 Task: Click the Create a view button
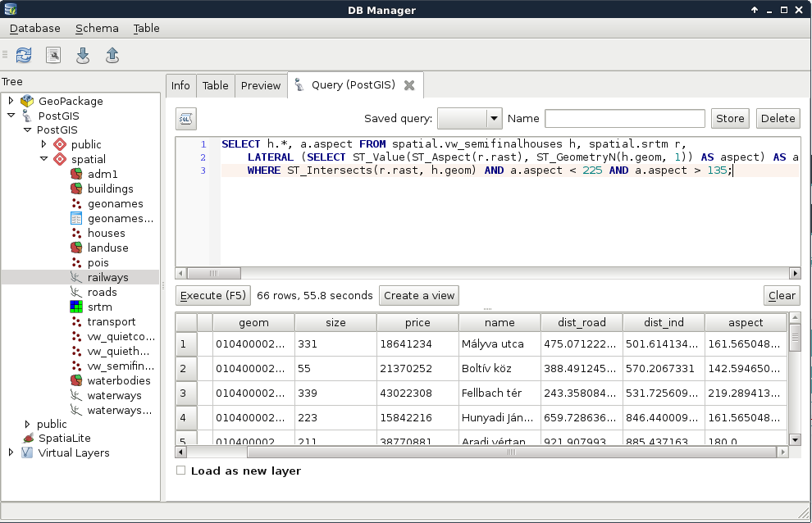419,296
